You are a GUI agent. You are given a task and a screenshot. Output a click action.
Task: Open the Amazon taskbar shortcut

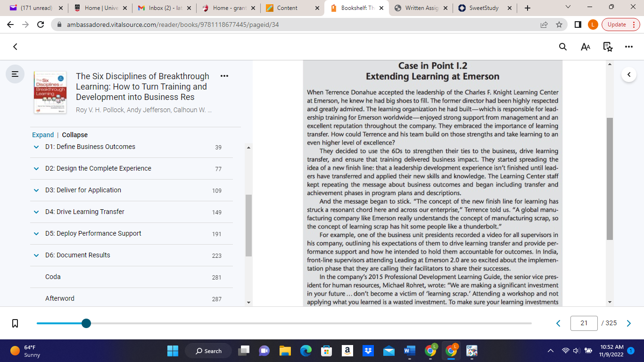coord(347,351)
